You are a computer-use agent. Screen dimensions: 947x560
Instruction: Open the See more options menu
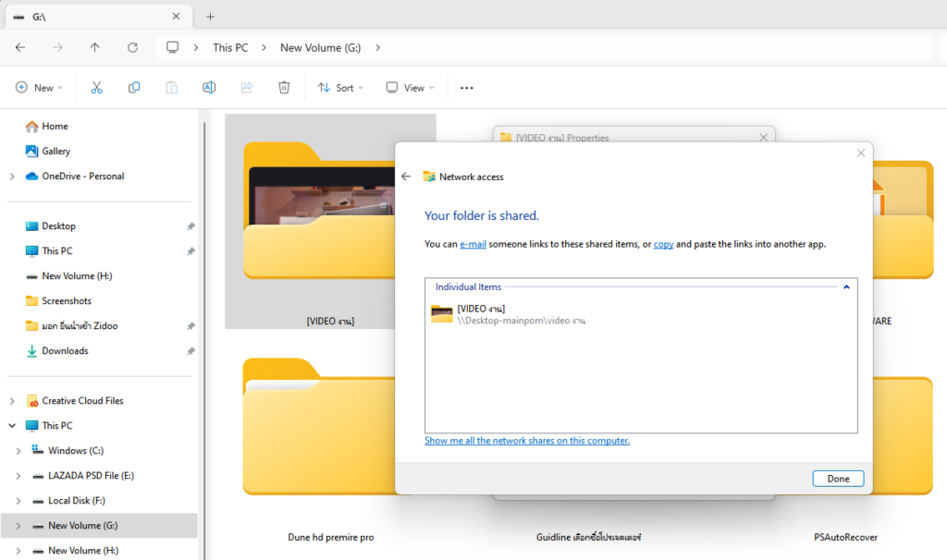click(x=467, y=88)
